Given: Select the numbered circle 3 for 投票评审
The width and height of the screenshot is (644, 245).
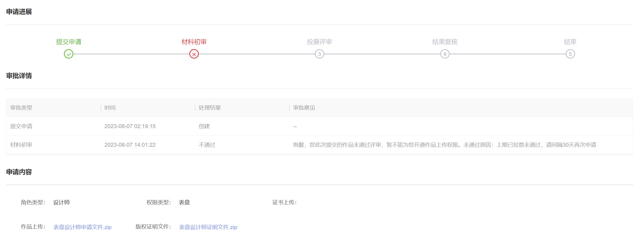Looking at the screenshot, I should point(320,54).
